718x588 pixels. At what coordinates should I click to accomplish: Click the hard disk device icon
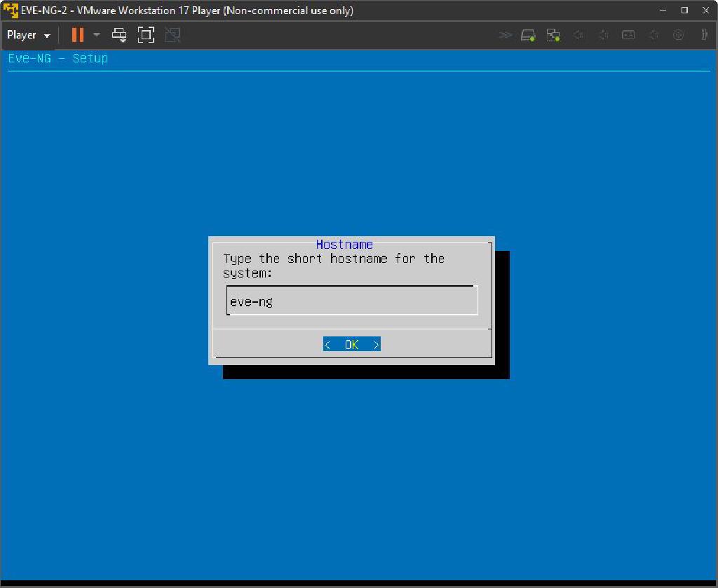click(528, 35)
